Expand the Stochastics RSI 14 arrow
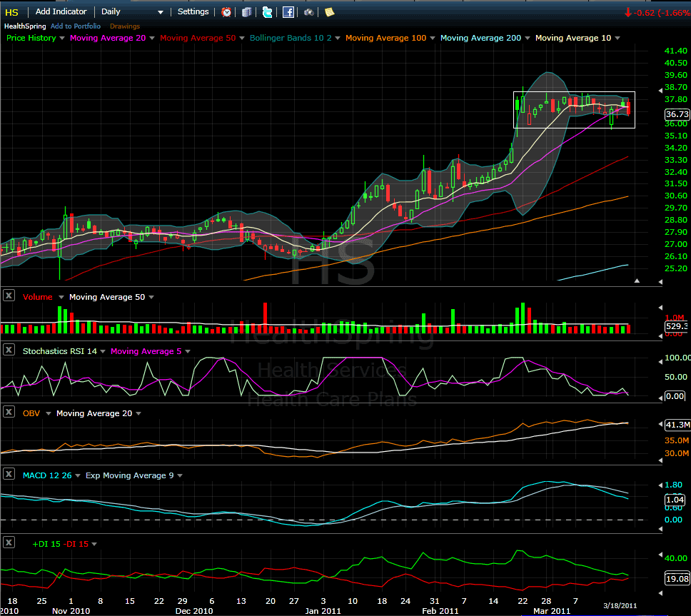 click(x=103, y=352)
